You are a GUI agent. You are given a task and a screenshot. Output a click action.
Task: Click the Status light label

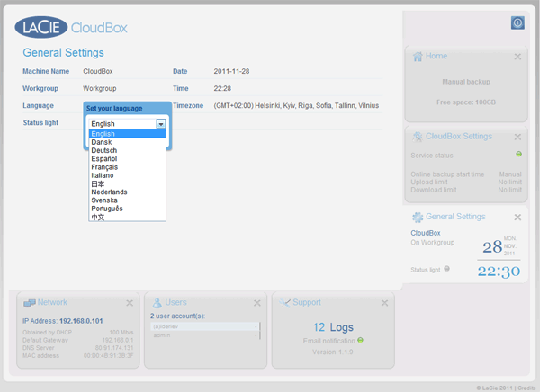(x=40, y=123)
